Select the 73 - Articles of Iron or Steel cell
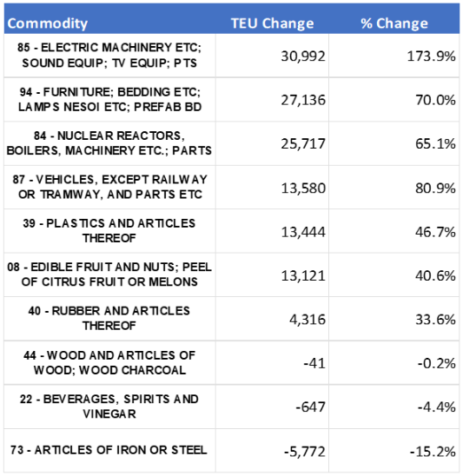463x476 pixels. coord(109,450)
